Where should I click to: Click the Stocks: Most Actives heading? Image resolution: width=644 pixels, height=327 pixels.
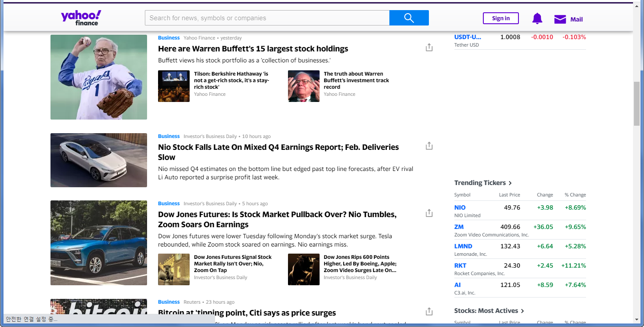[x=486, y=310]
